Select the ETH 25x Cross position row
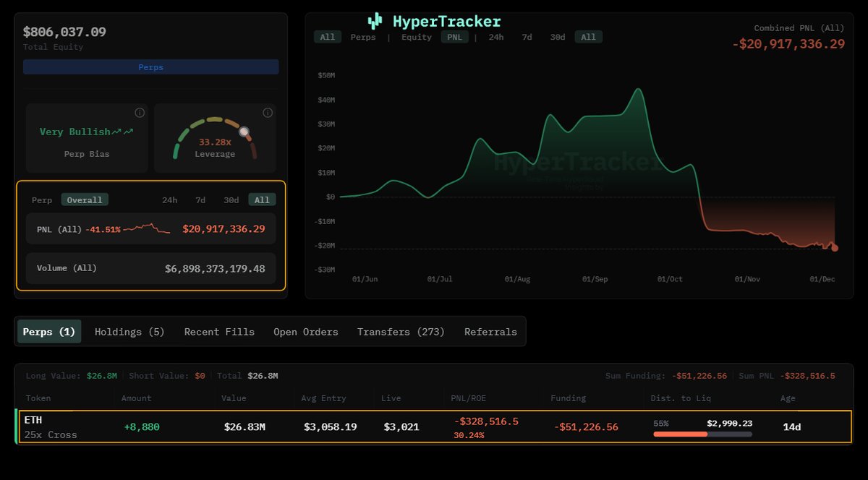 coord(434,427)
